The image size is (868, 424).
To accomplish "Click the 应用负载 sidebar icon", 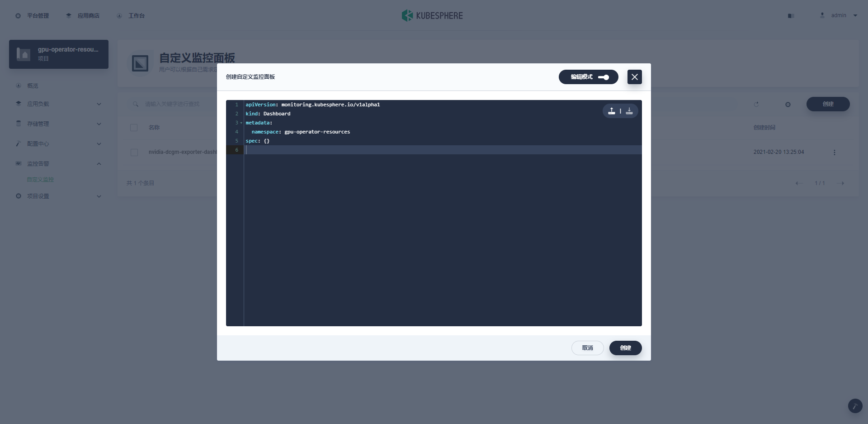I will coord(19,104).
